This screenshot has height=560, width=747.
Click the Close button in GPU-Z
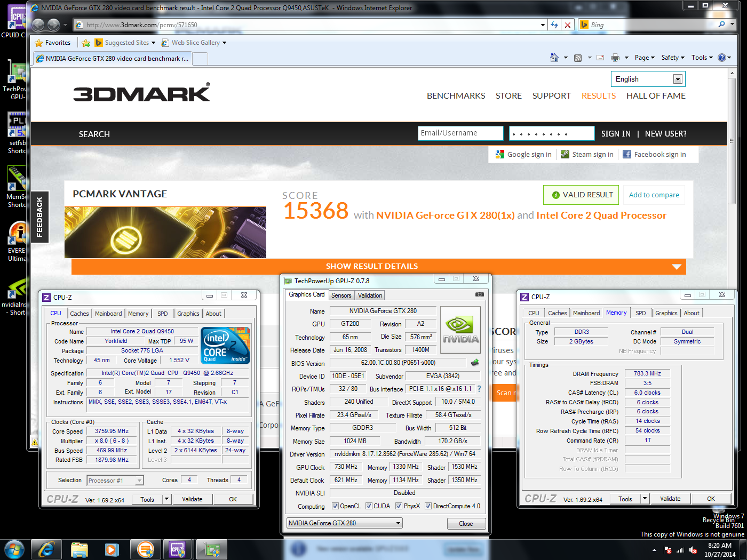point(466,524)
